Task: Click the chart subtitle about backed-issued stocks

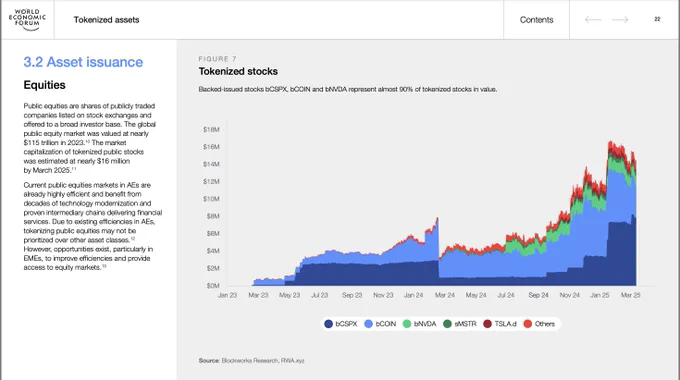Action: (x=348, y=89)
